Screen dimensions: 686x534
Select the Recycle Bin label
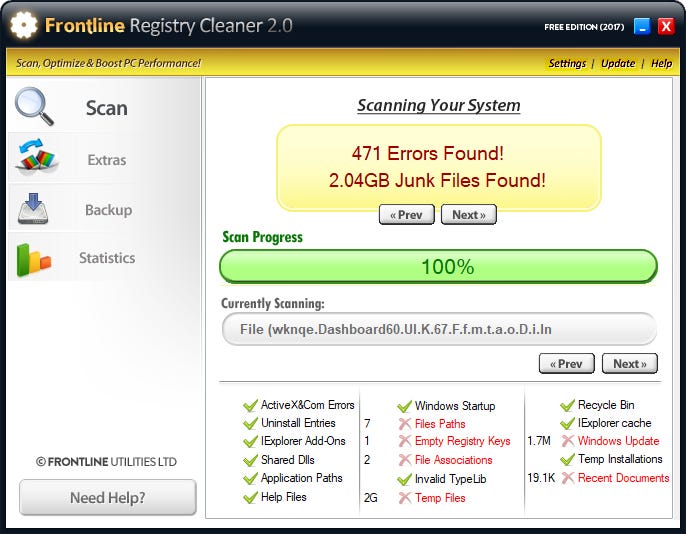click(x=606, y=405)
